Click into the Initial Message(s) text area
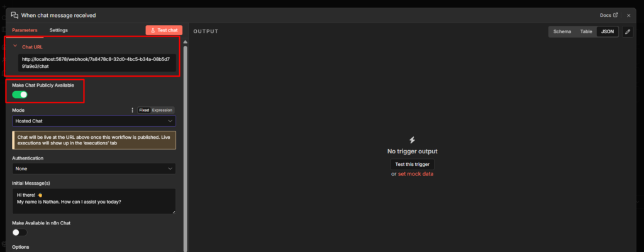Screen dimensions: 644x252 pyautogui.click(x=94, y=201)
